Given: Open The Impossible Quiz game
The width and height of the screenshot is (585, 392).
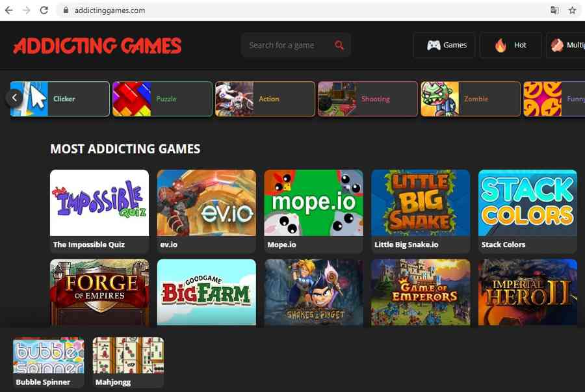Looking at the screenshot, I should click(x=99, y=211).
